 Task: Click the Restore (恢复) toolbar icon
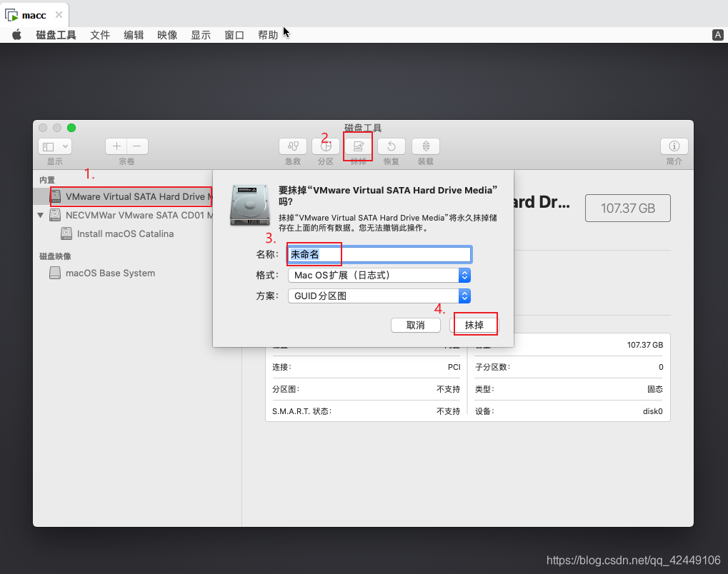tap(392, 146)
